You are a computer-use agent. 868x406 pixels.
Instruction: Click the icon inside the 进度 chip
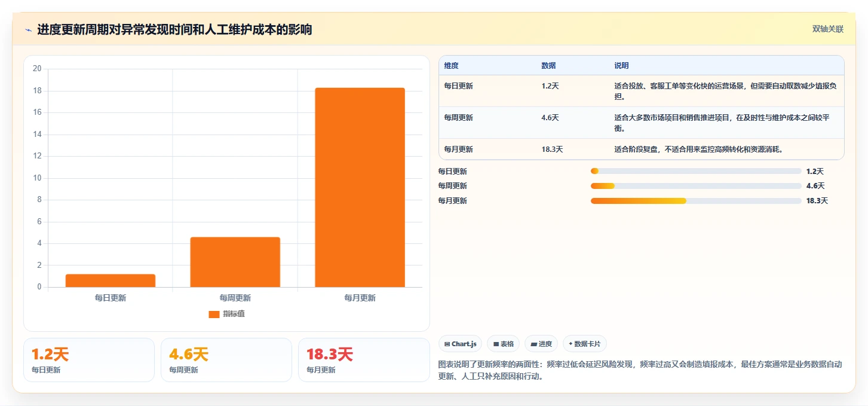tap(533, 344)
